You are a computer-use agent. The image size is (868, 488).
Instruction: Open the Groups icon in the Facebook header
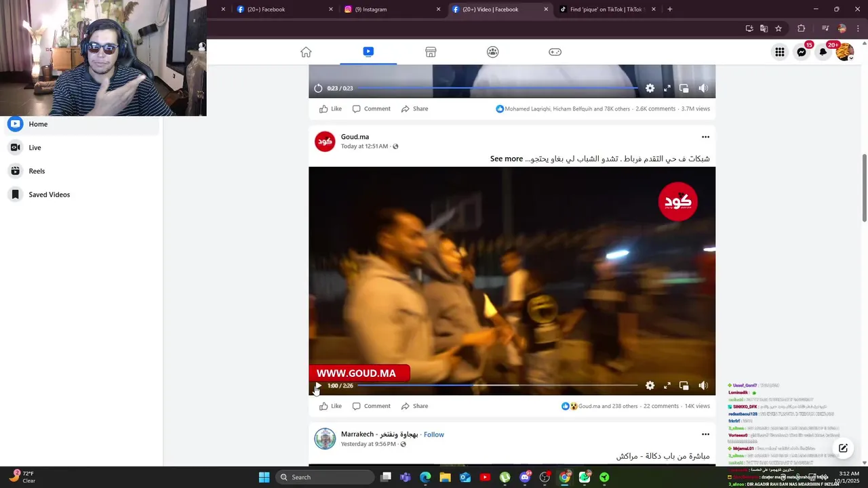pos(493,52)
